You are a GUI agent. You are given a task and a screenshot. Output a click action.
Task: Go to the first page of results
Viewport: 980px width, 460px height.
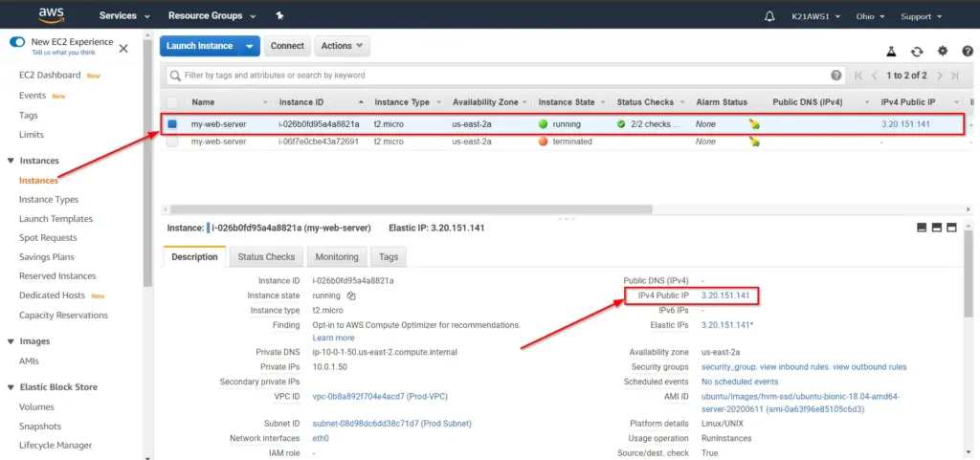(x=858, y=76)
